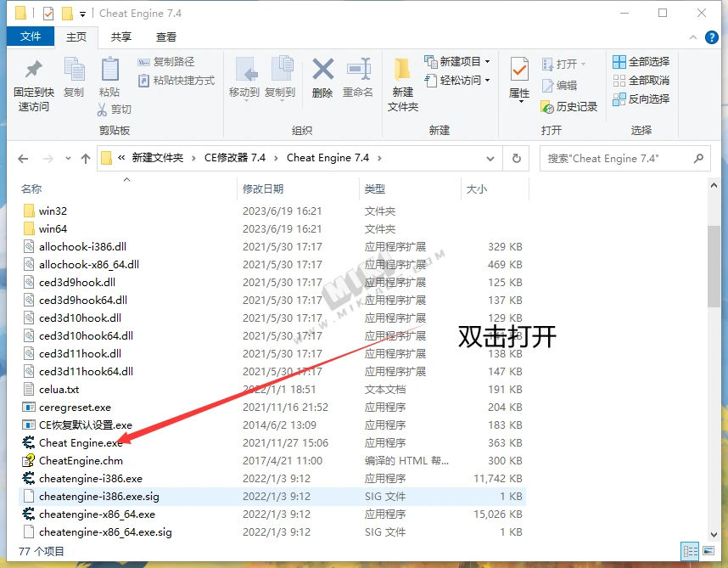
Task: Click 新建文件夹 in the address breadcrumb
Action: click(157, 158)
